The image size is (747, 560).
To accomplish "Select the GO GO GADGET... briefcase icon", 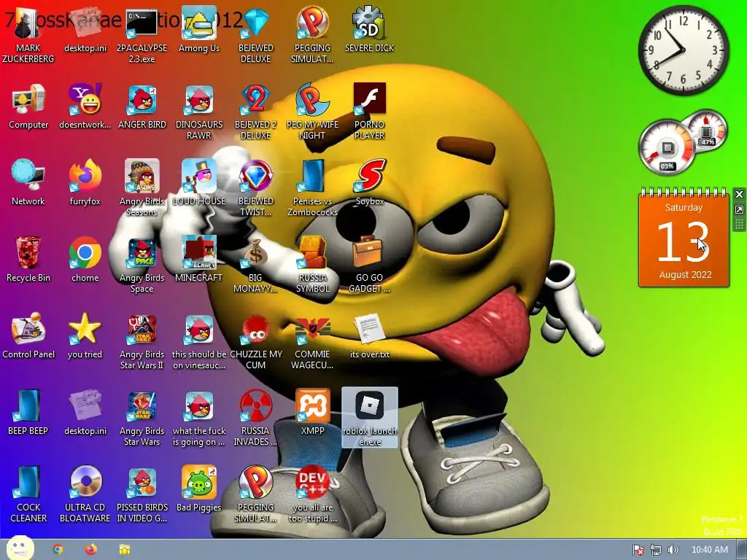I will [370, 265].
